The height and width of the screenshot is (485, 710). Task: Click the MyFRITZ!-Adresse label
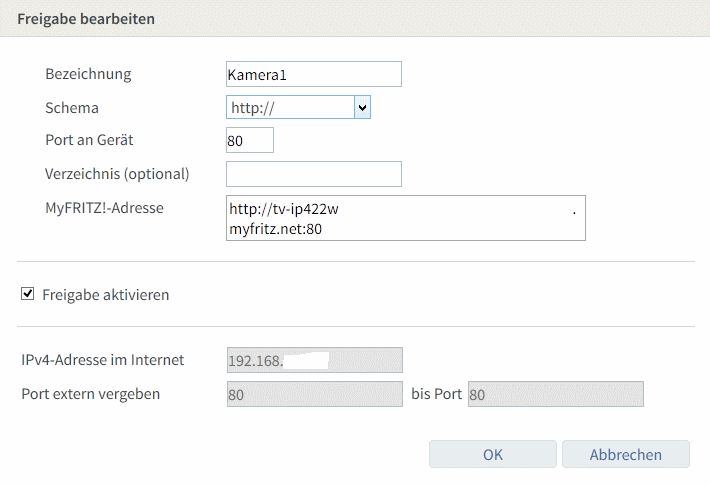pos(104,207)
